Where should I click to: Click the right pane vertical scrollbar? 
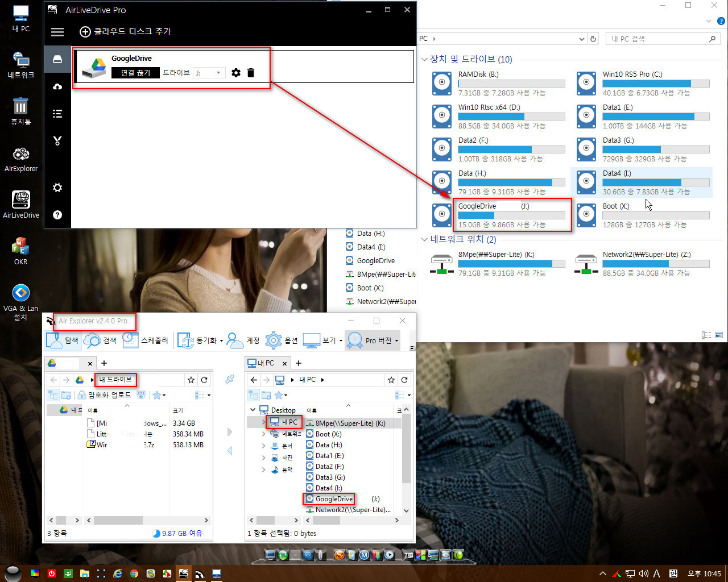(x=406, y=449)
